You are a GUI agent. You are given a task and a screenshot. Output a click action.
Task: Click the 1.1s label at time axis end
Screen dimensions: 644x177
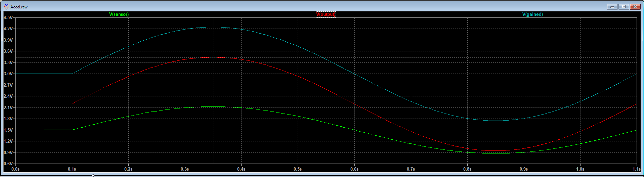click(636, 169)
